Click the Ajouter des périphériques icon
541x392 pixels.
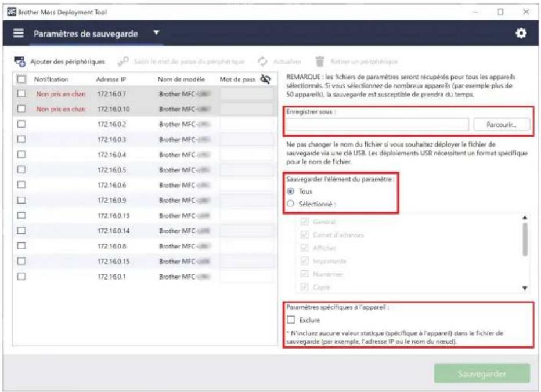point(20,61)
